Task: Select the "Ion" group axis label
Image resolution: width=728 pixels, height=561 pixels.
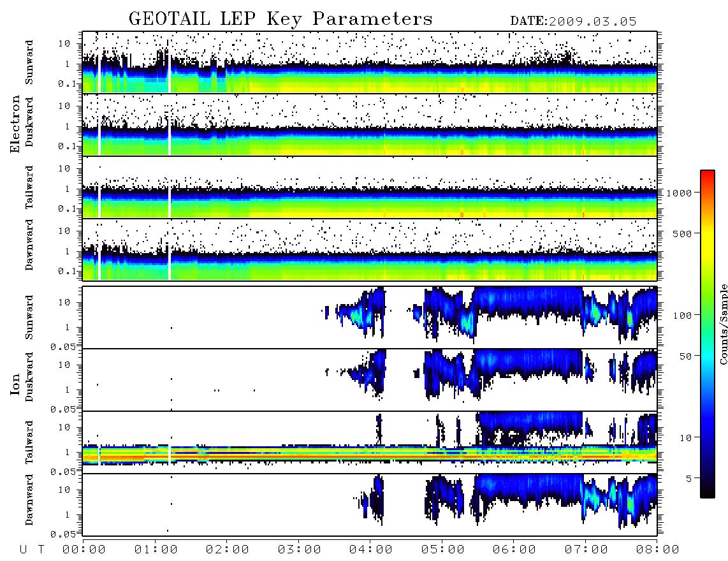Action: pyautogui.click(x=15, y=384)
